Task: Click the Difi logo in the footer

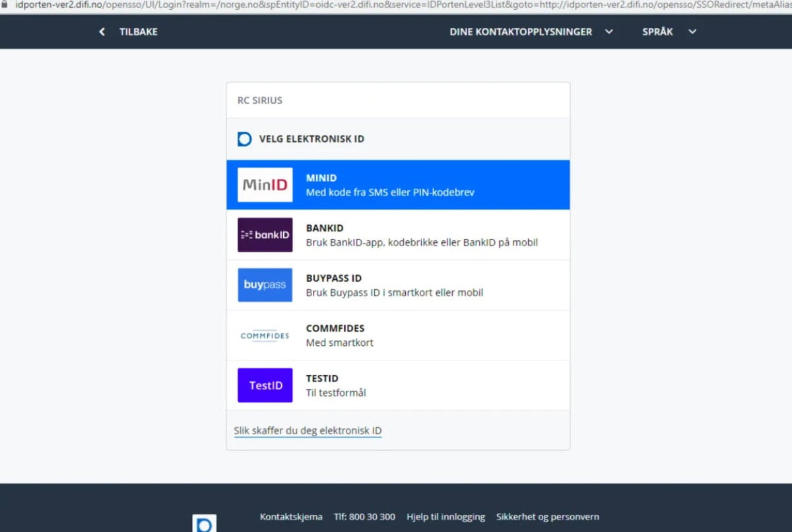Action: click(204, 524)
